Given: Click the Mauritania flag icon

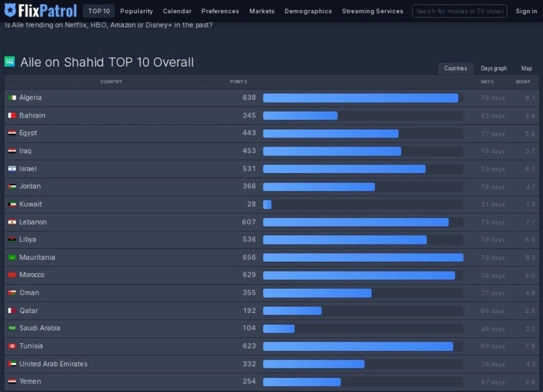Looking at the screenshot, I should [x=12, y=258].
